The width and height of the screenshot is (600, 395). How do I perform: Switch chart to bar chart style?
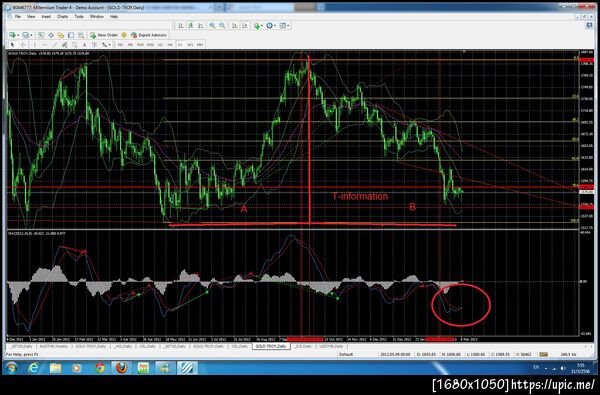pos(181,26)
